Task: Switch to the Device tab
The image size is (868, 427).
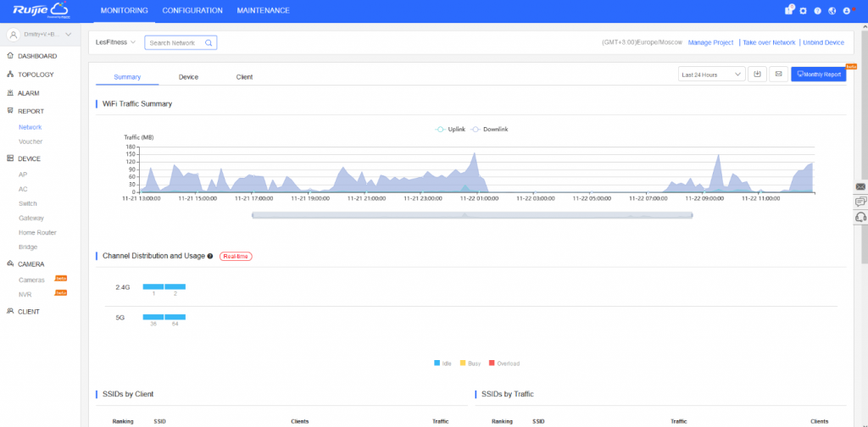Action: tap(188, 77)
